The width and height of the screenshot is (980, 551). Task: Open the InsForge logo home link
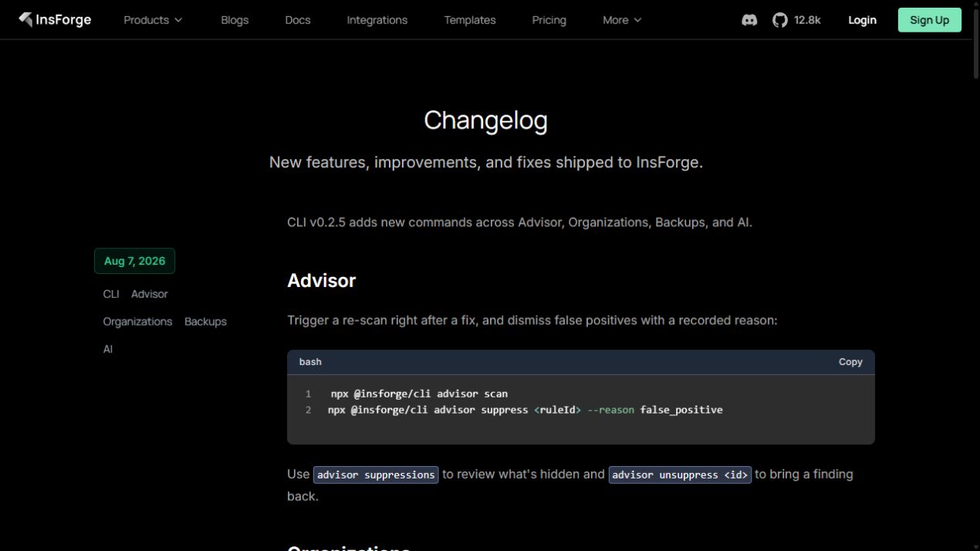tap(55, 20)
